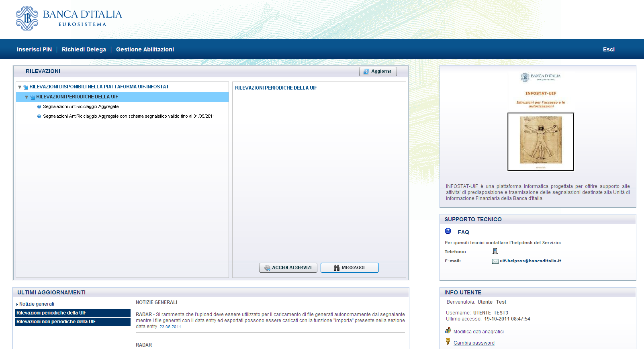The width and height of the screenshot is (644, 349).
Task: Click the folder icon beside Rilevazioni periodiche della UIF
Action: (x=33, y=97)
